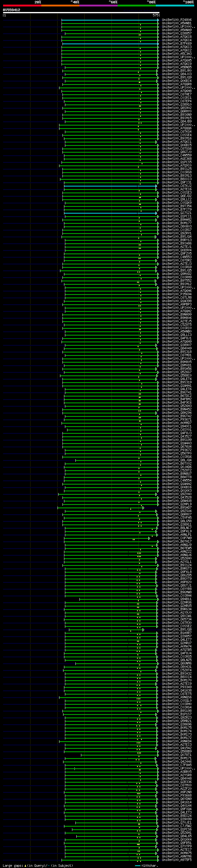197x868 pixels.
Task: Select the UniRef100_Q06BI4 label
Action: point(177,81)
